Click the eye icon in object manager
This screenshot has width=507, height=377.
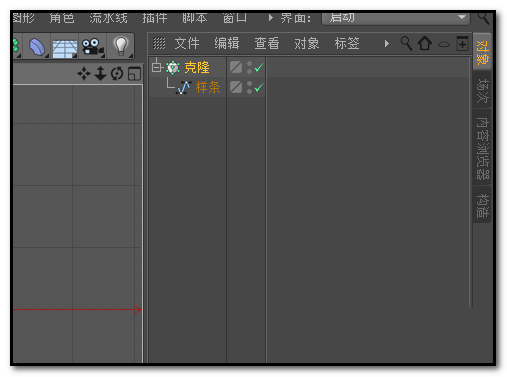[x=444, y=44]
